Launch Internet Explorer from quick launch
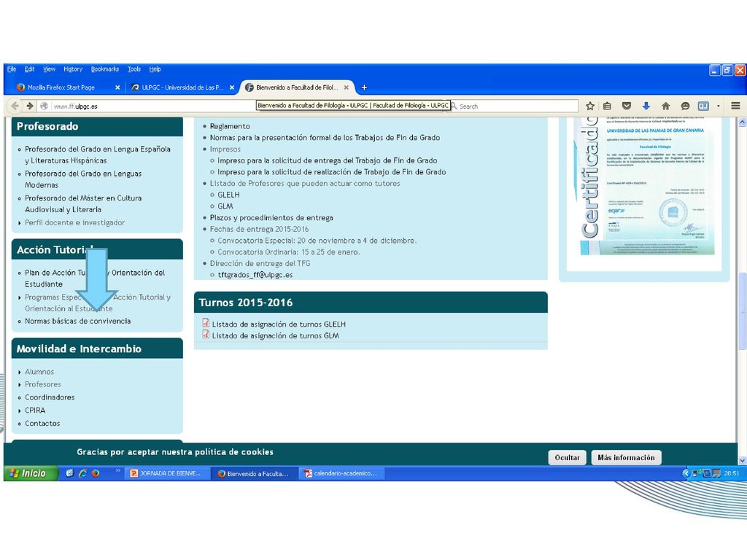 [82, 472]
